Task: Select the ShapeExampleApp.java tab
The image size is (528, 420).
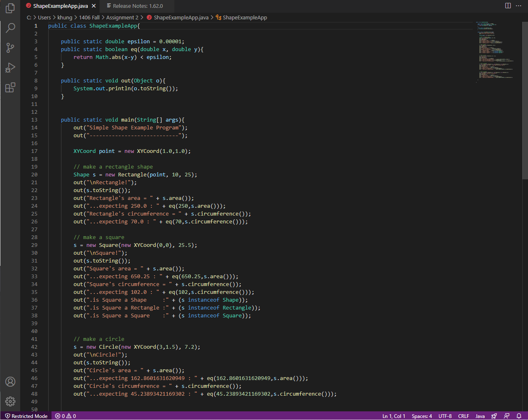Action: (60, 6)
